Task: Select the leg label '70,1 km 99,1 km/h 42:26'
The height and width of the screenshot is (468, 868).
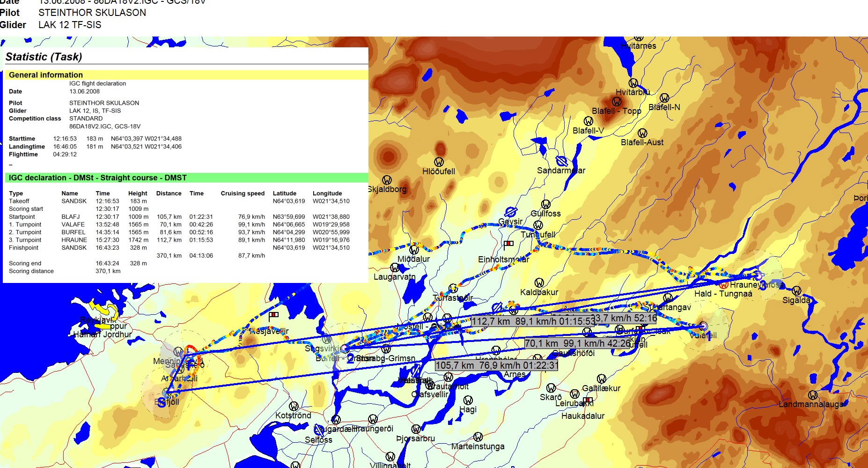Action: point(578,343)
